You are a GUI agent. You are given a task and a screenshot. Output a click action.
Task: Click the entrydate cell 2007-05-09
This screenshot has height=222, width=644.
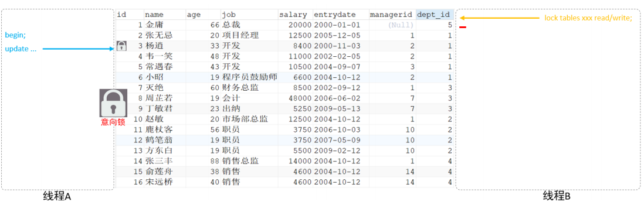[337, 140]
